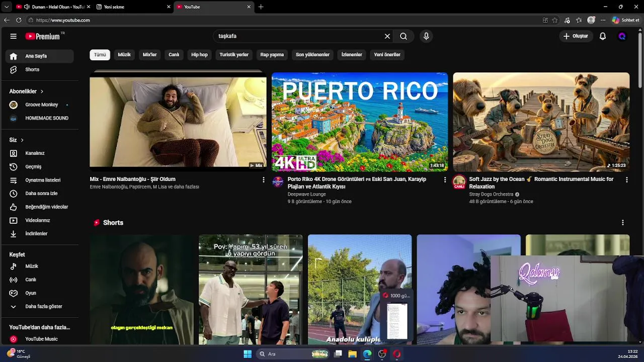Open File Explorer from the taskbar

pos(353,354)
